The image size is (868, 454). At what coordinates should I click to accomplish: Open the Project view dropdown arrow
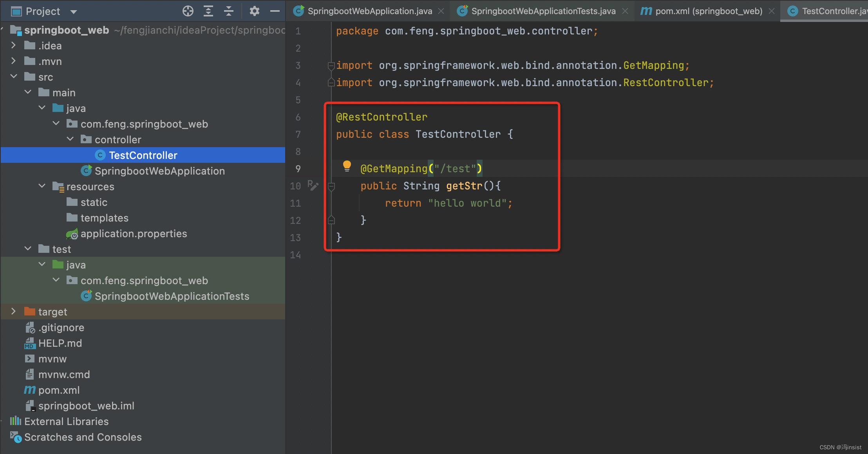tap(73, 12)
